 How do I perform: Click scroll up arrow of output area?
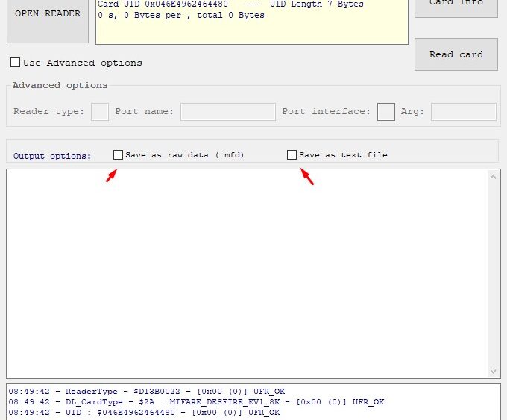click(x=493, y=177)
